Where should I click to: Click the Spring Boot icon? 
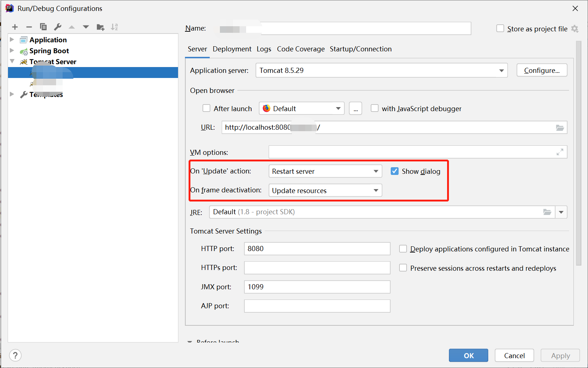tap(24, 51)
